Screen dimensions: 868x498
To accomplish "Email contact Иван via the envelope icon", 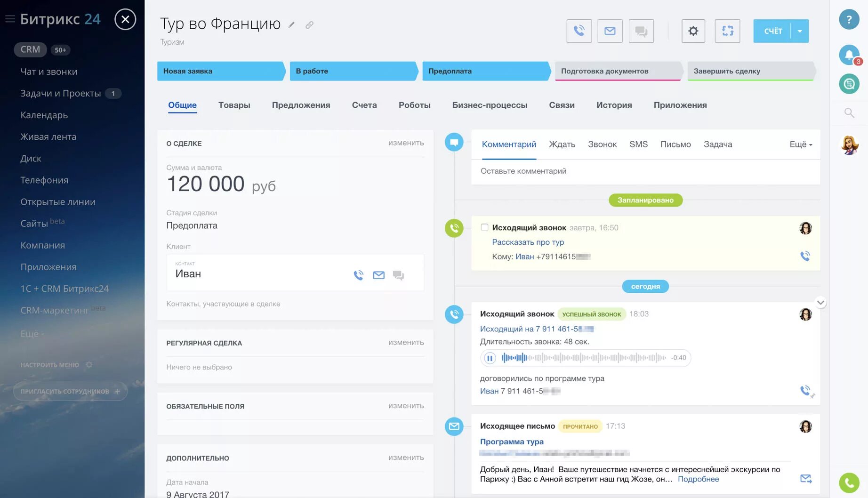I will point(378,274).
